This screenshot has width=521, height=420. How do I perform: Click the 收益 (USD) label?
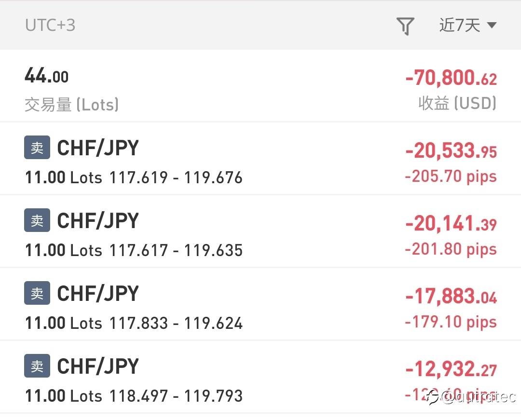tap(457, 103)
